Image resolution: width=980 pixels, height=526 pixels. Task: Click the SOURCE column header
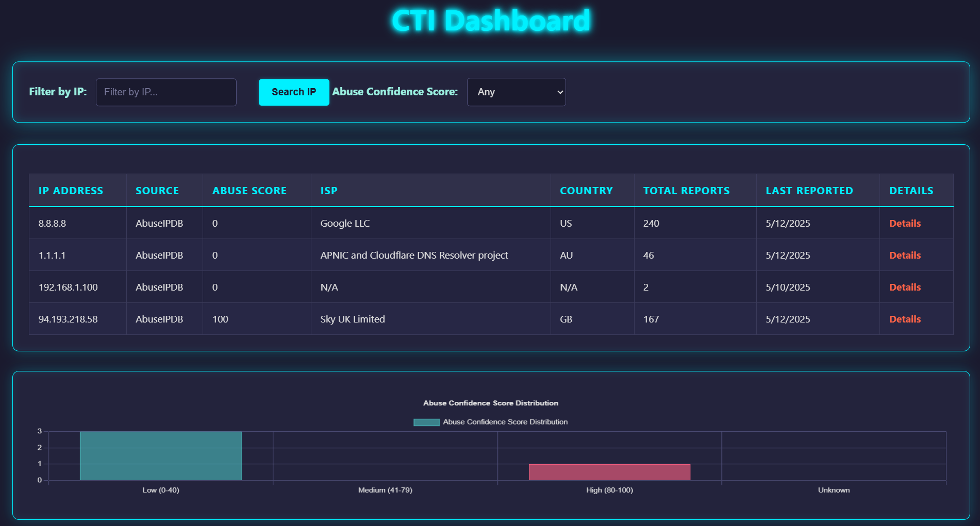pos(164,191)
